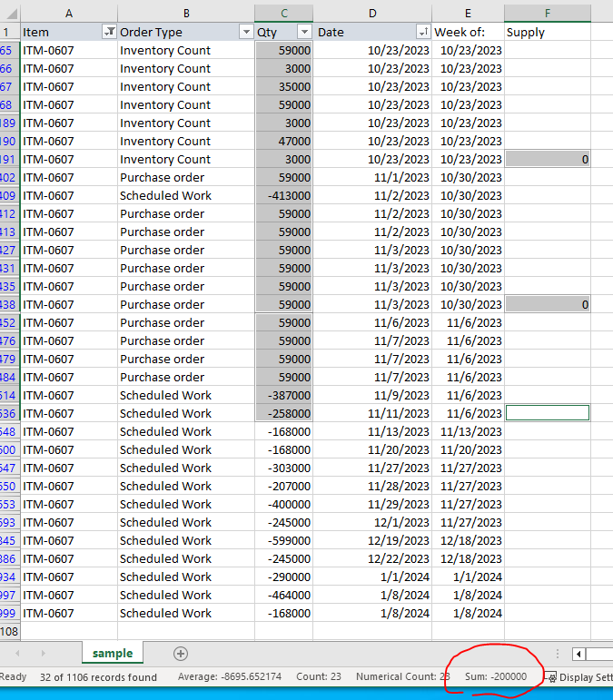Select empty row header 108
The height and width of the screenshot is (700, 613).
9,631
